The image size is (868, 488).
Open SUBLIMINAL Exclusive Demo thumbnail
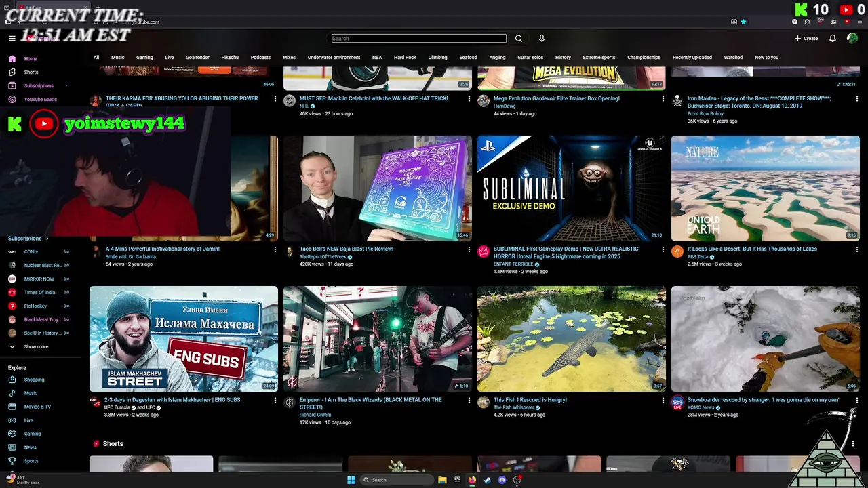click(572, 188)
